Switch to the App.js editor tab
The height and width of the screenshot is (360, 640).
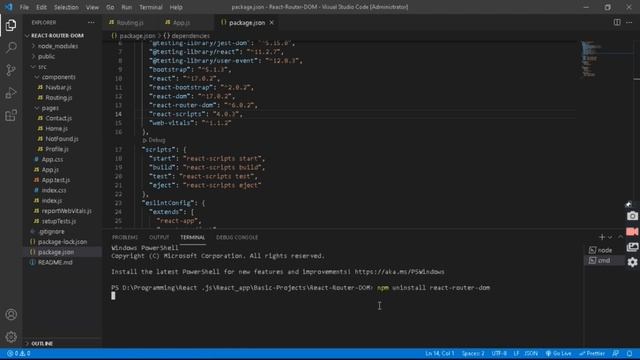[181, 22]
